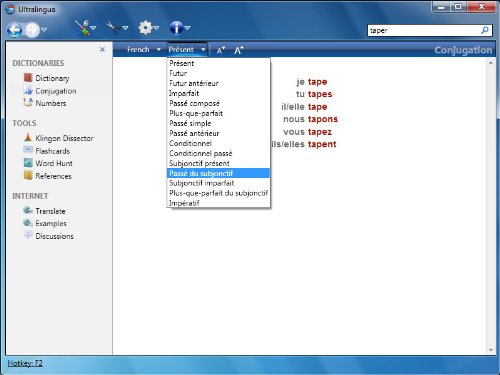This screenshot has width=500, height=375.
Task: Click scrollbar down arrow in conjugation pane
Action: coord(491,350)
